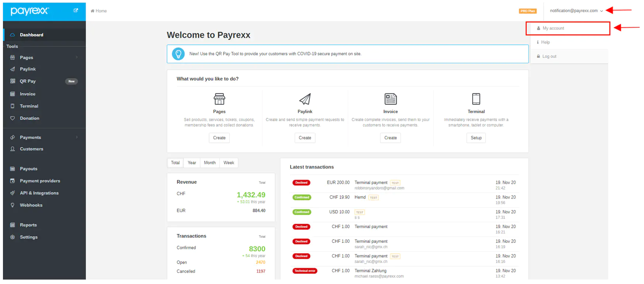
Task: Click the Paylink paper plane icon in sidebar
Action: (13, 69)
